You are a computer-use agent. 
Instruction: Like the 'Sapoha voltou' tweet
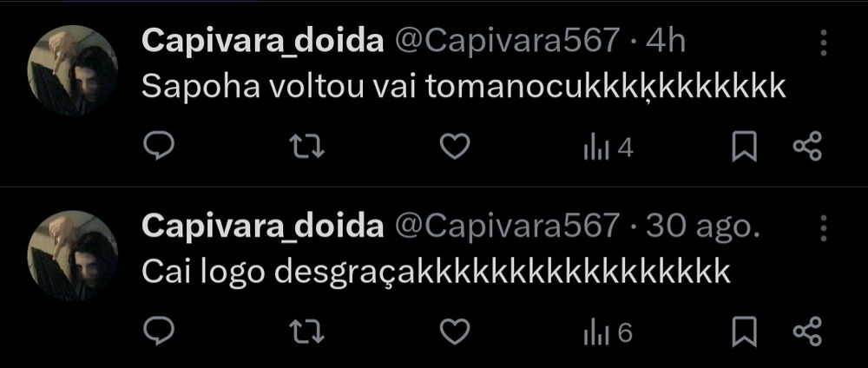pos(455,148)
